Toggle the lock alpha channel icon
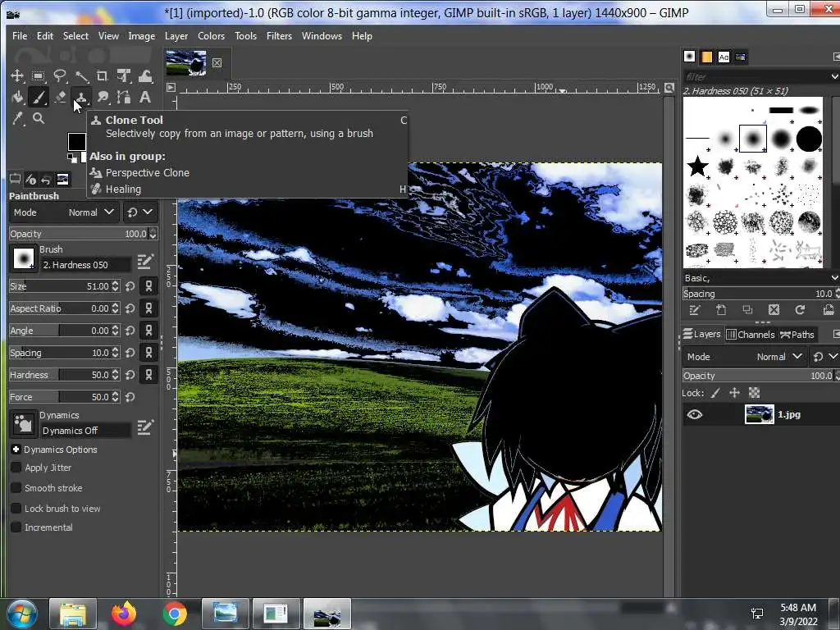The image size is (840, 630). coord(755,393)
